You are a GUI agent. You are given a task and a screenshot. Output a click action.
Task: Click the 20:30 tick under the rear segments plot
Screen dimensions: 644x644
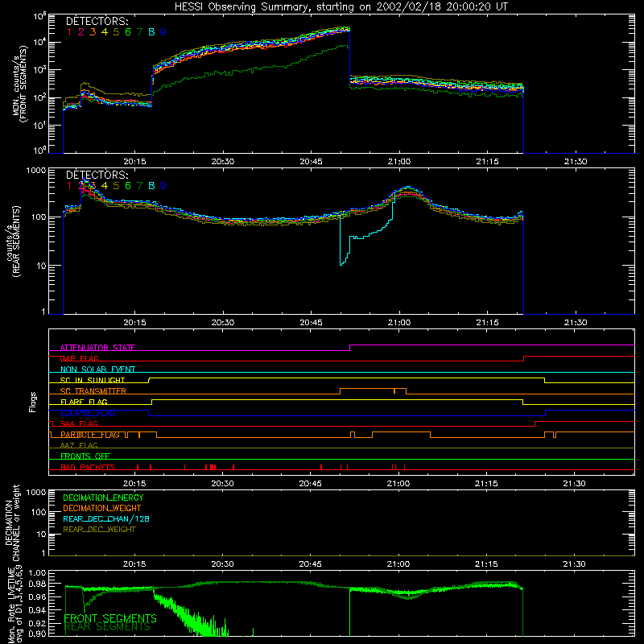[223, 323]
